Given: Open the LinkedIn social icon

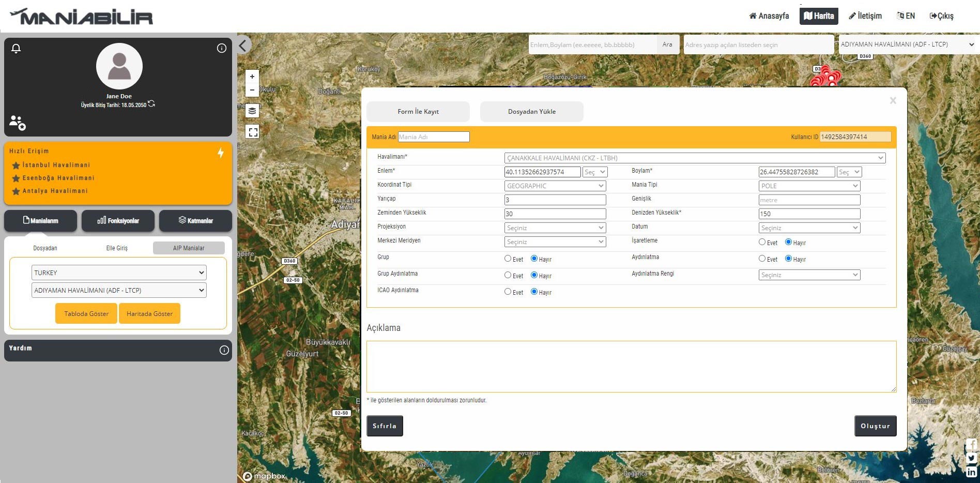Looking at the screenshot, I should 971,472.
